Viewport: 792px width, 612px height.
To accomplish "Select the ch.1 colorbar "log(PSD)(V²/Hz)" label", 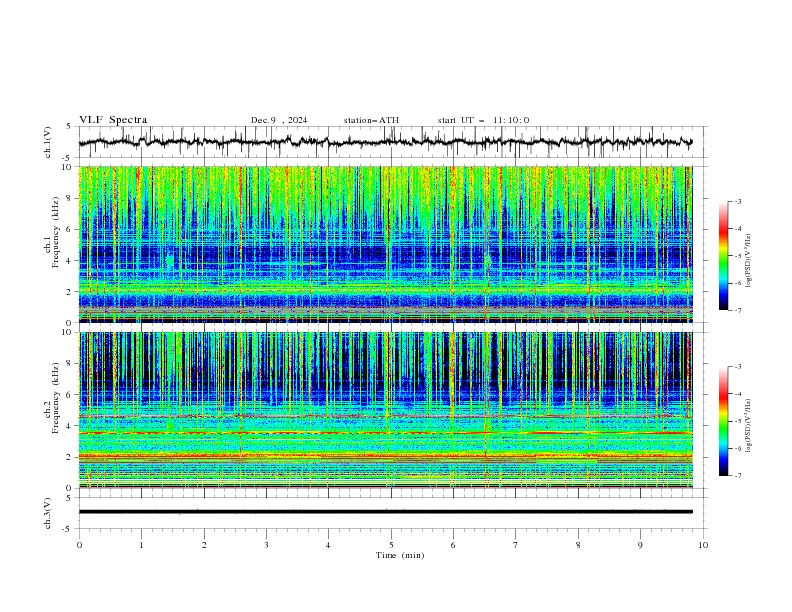I will coord(749,261).
